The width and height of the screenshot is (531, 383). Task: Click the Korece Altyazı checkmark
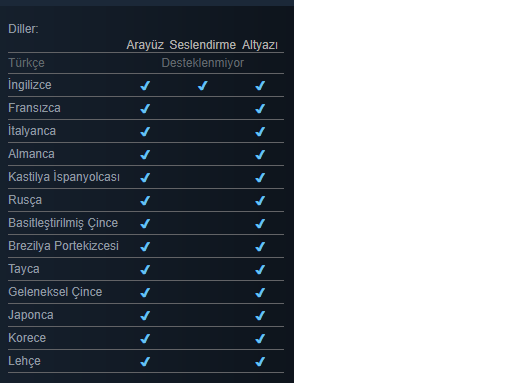coord(260,339)
